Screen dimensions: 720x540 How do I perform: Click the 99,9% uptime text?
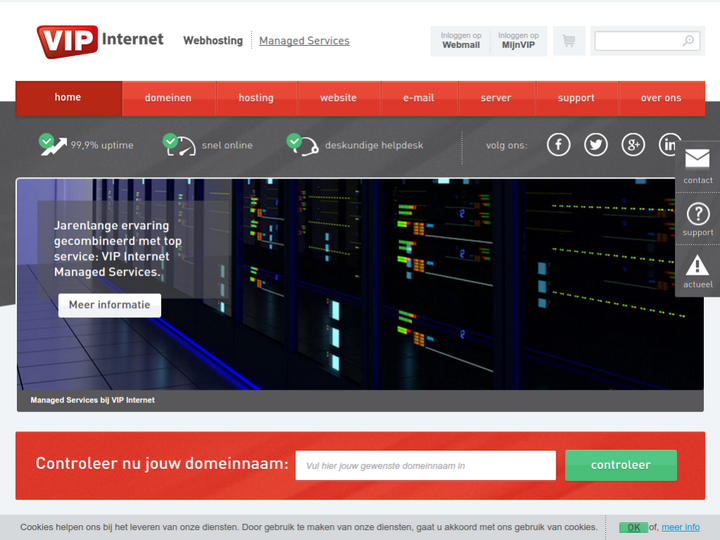(x=102, y=145)
